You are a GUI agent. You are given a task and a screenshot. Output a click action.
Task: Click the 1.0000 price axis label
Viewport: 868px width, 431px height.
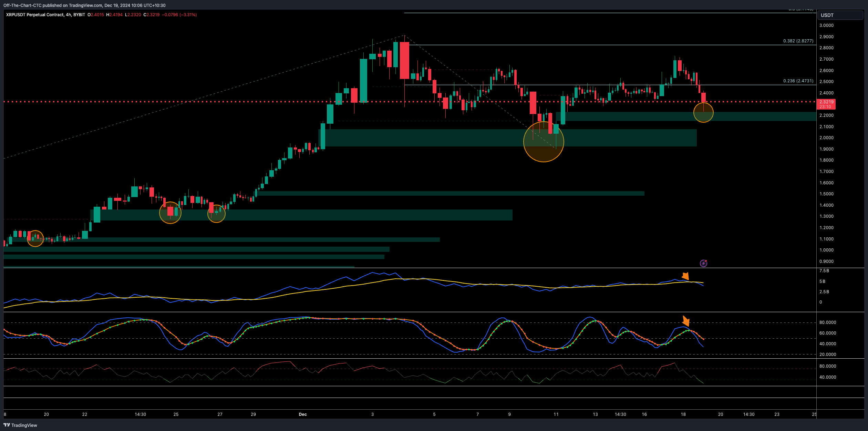click(826, 250)
